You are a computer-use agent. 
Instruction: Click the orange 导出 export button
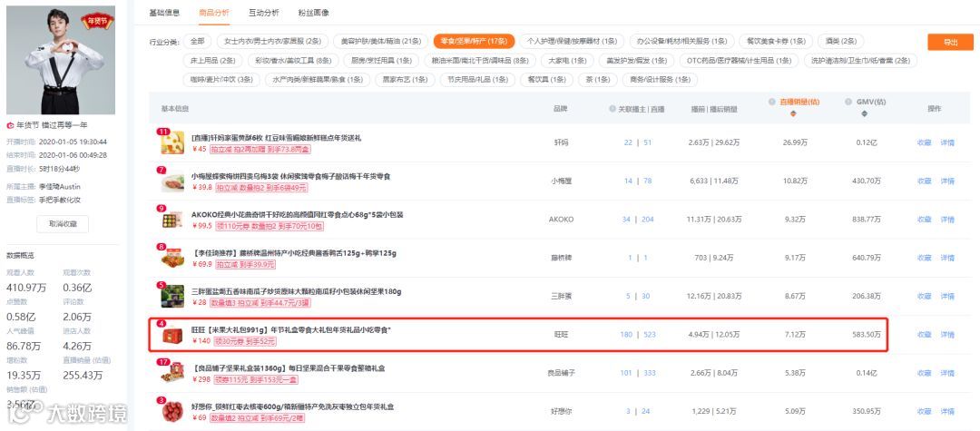(950, 42)
